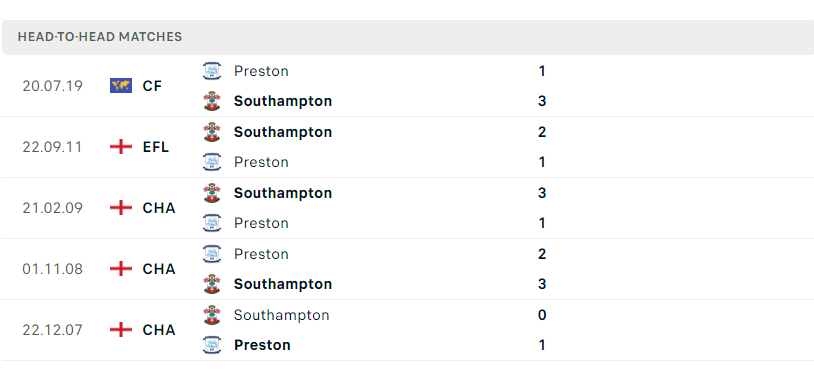Screen dimensions: 814x376
Task: Open the Head-to-Head Matches section header
Action: pos(408,37)
